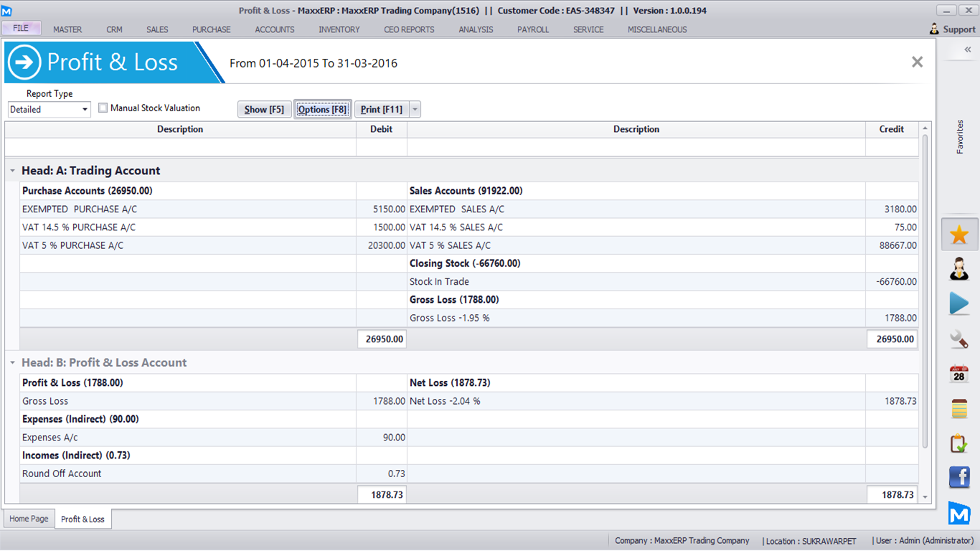The height and width of the screenshot is (551, 980).
Task: Open the calendar icon in sidebar
Action: (x=959, y=374)
